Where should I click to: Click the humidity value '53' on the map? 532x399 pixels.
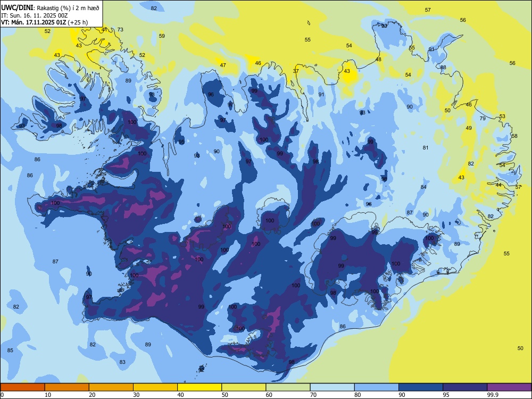pos(502,117)
